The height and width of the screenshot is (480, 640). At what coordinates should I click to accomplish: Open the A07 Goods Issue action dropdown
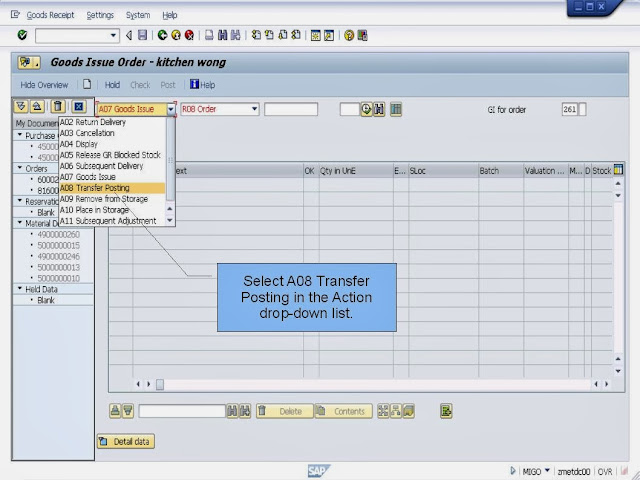pyautogui.click(x=171, y=109)
